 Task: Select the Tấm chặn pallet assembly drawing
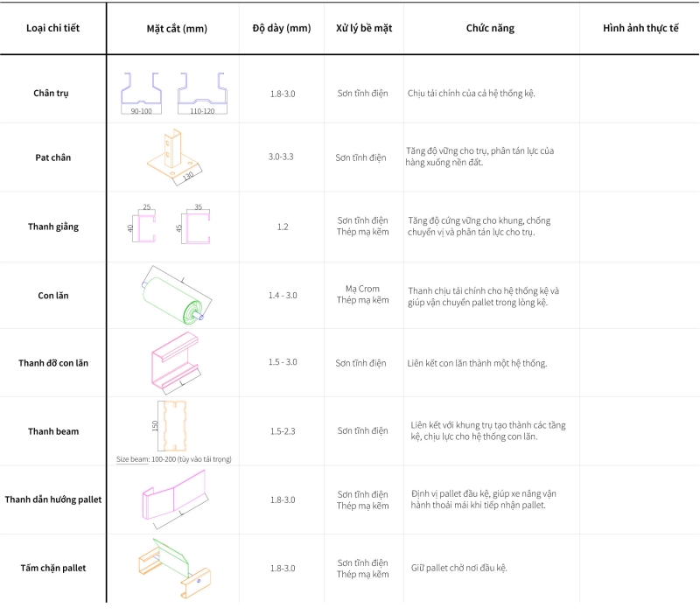176,568
